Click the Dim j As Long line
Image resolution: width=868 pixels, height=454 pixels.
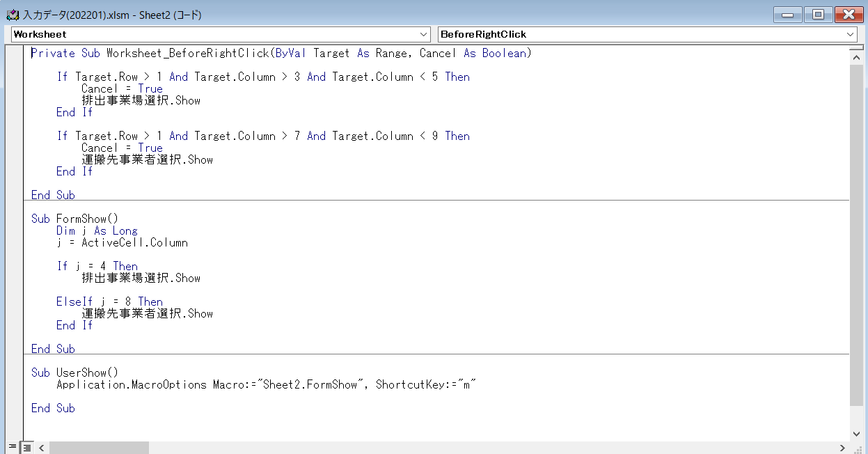[x=97, y=231]
